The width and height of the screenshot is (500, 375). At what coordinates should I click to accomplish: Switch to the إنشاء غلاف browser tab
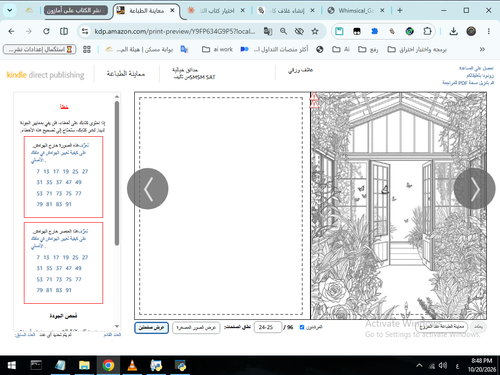286,11
